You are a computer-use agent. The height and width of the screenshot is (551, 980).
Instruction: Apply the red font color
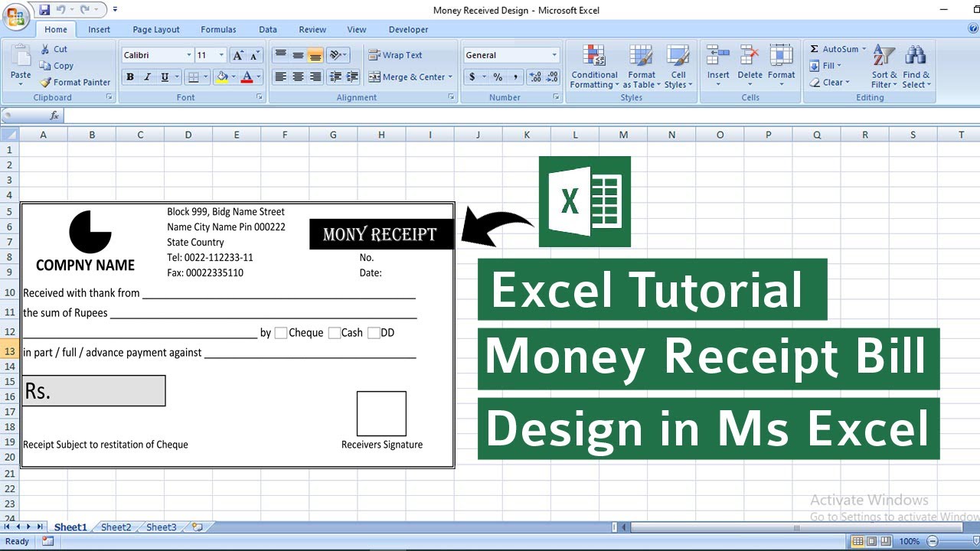247,77
